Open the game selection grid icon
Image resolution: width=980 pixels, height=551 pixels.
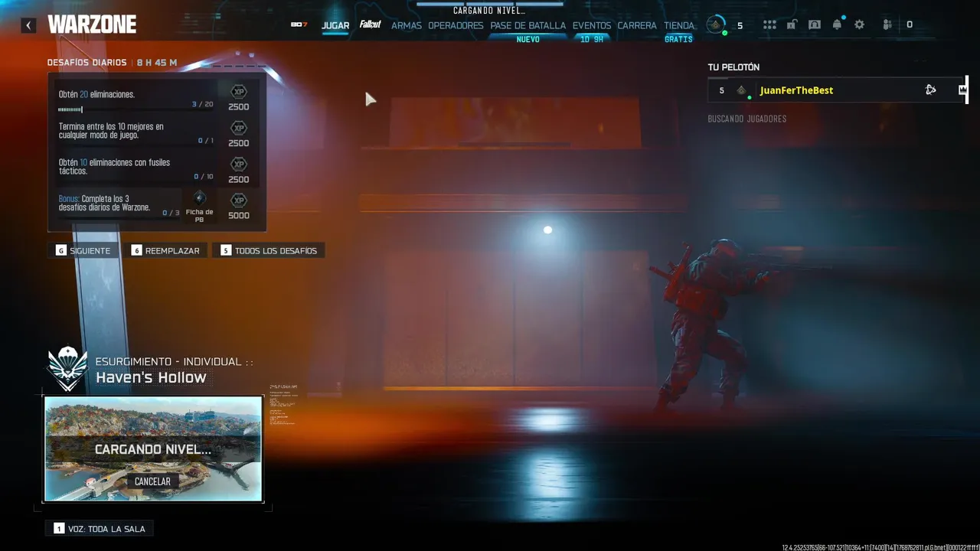click(769, 24)
